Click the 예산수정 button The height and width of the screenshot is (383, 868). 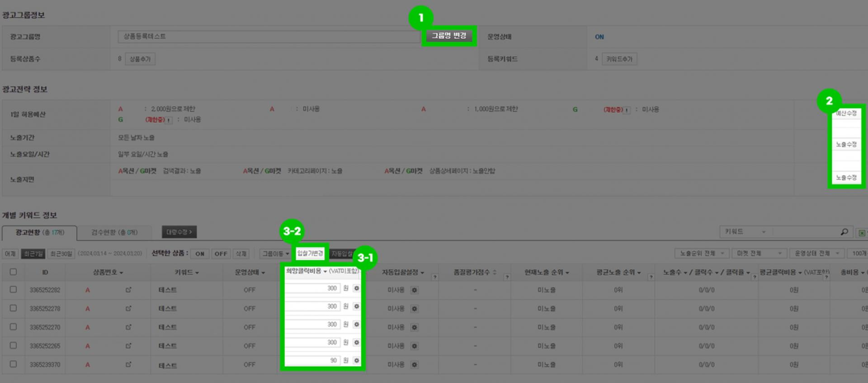[x=846, y=114]
